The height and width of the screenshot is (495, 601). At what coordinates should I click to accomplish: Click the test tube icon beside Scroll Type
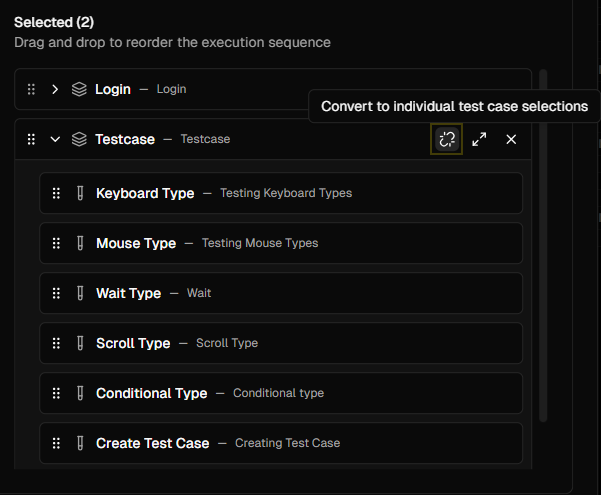coord(80,343)
